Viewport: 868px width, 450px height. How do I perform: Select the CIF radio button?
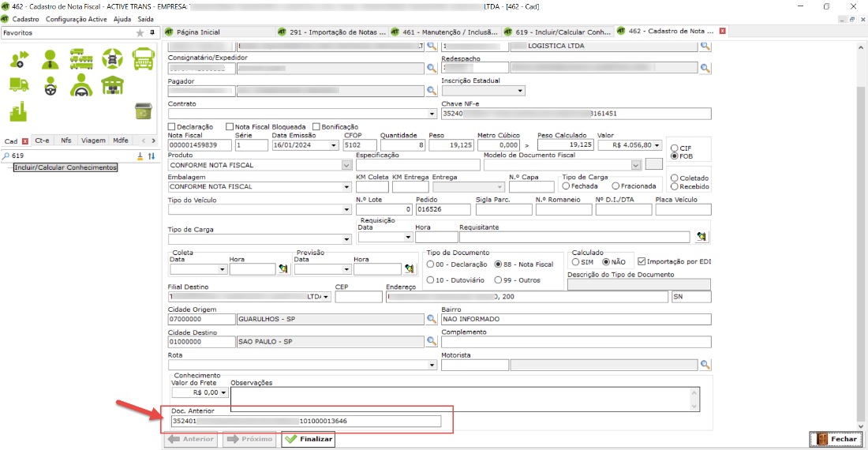pos(674,148)
